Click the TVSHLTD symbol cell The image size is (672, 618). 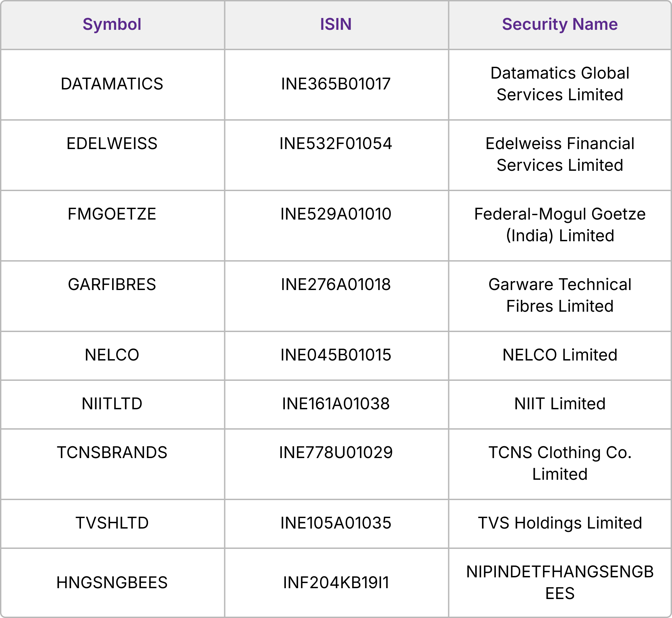coord(112,523)
